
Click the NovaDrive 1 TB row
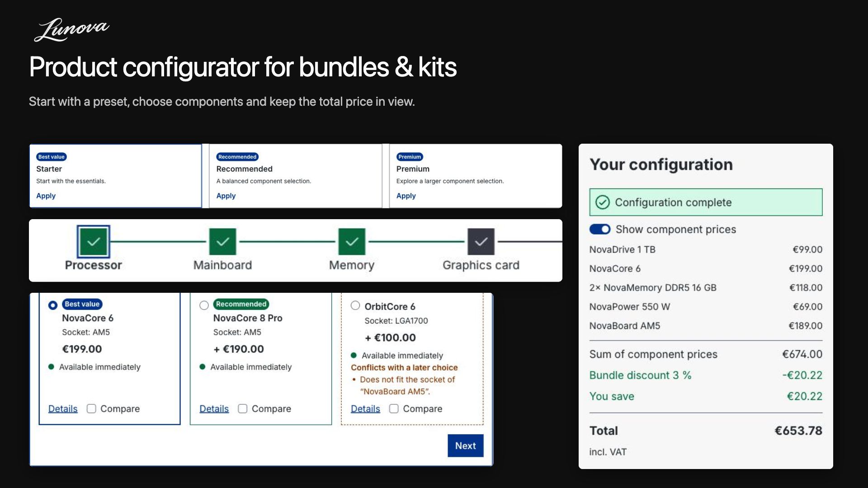pos(706,249)
